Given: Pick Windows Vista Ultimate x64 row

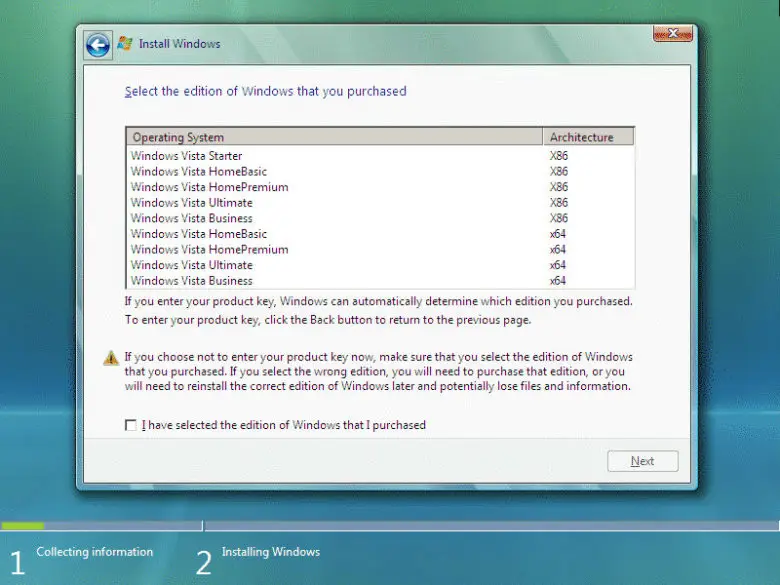Looking at the screenshot, I should [x=191, y=265].
